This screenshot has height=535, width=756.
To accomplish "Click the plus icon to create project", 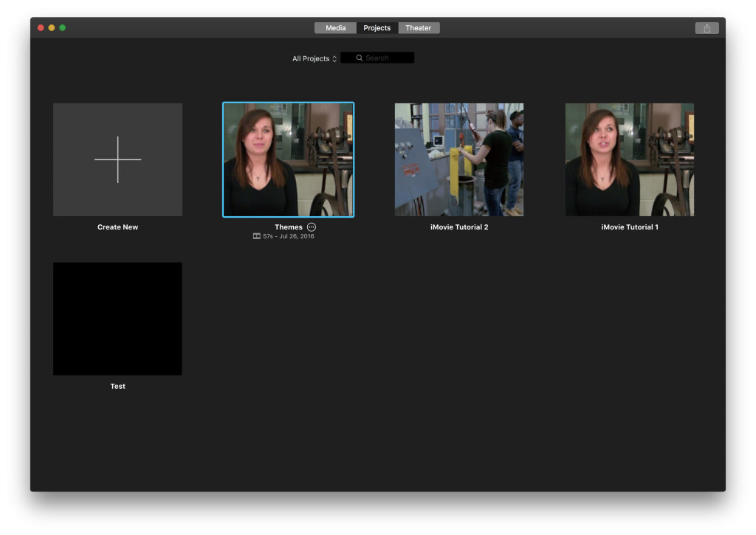I will pyautogui.click(x=117, y=159).
